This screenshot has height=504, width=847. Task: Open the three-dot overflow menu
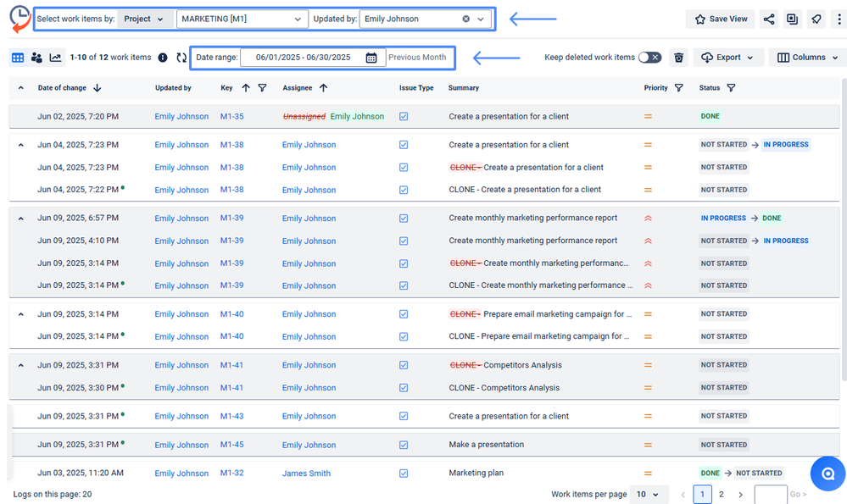838,18
